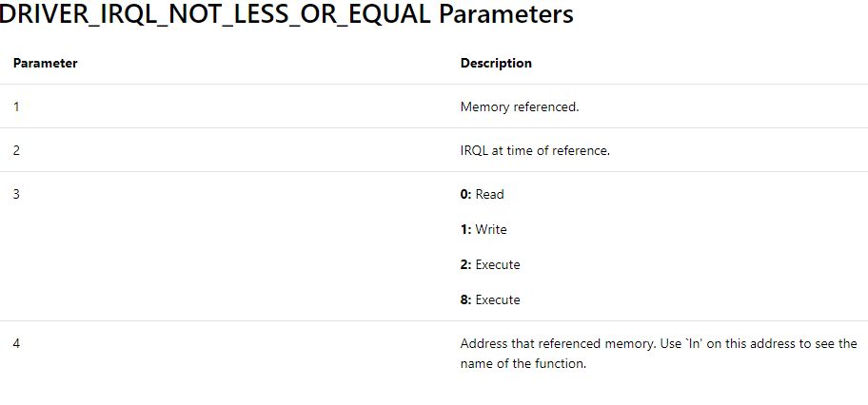Click the '8: Execute' value

click(490, 299)
